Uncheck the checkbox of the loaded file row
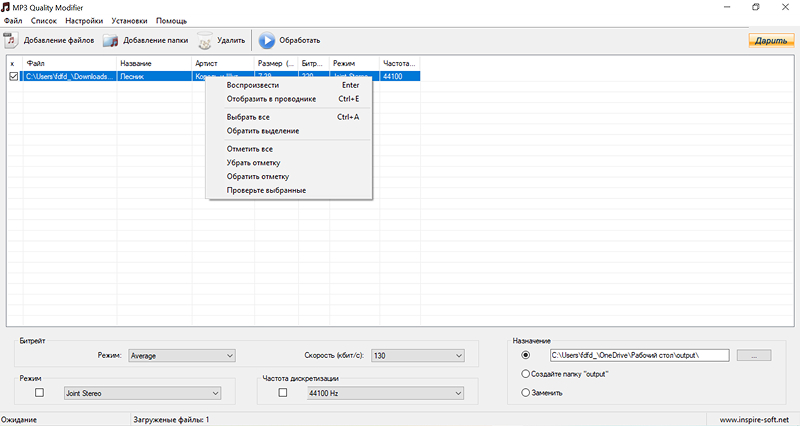The height and width of the screenshot is (426, 800). (13, 76)
